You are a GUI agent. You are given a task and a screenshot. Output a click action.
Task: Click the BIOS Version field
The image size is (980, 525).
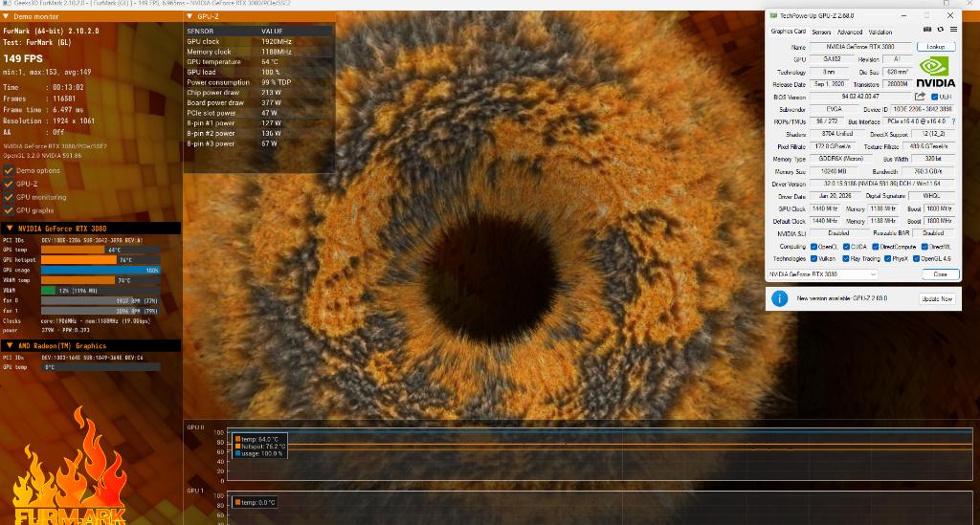click(860, 97)
